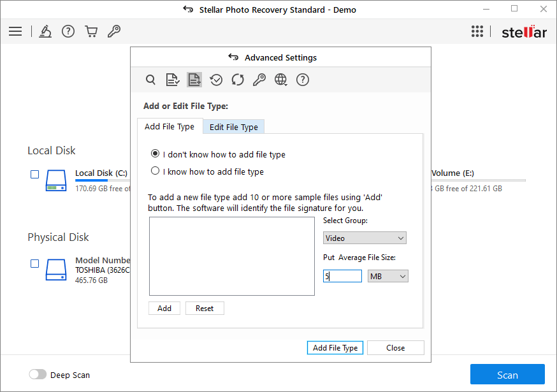Check the Local Disk (C:) checkbox

click(x=35, y=174)
